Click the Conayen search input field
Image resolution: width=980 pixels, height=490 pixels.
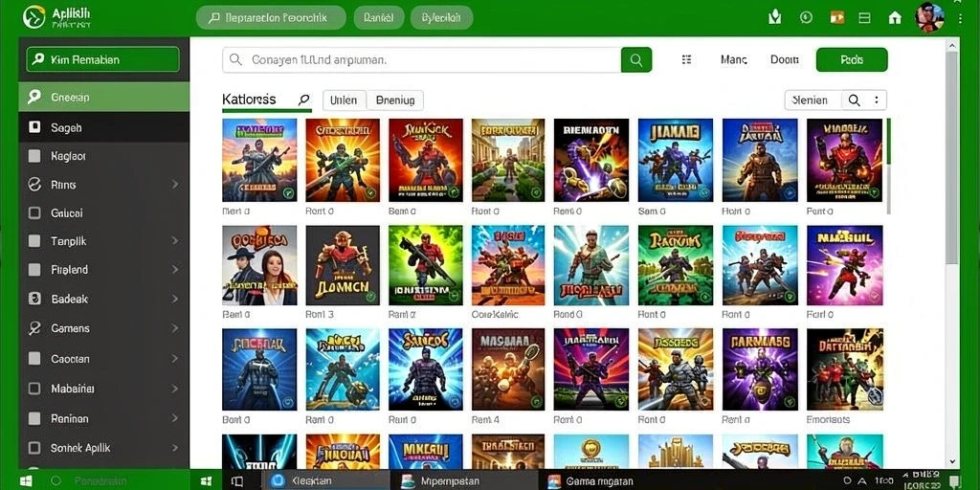(422, 60)
